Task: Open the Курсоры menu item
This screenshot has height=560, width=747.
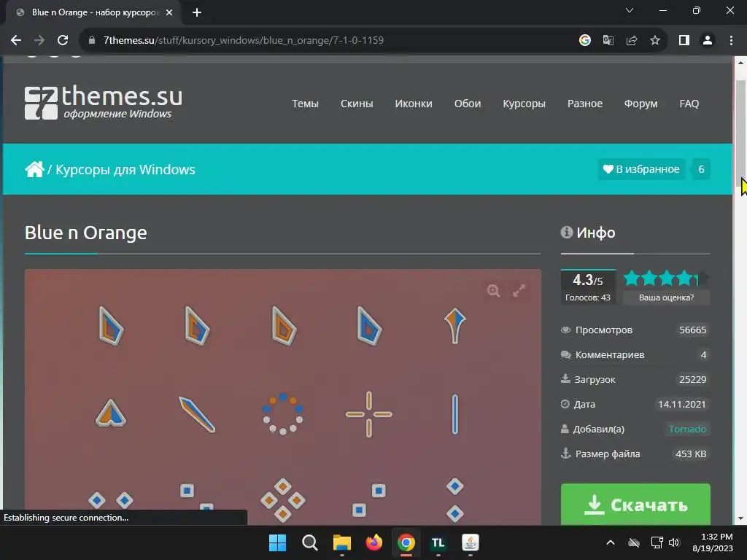Action: pyautogui.click(x=524, y=104)
